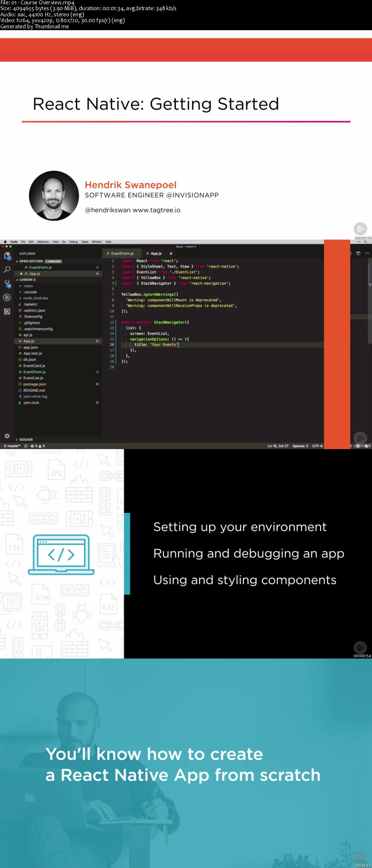Open App.js in the LESSON-2 tree
Screen dimensions: 372x868
click(x=58, y=341)
